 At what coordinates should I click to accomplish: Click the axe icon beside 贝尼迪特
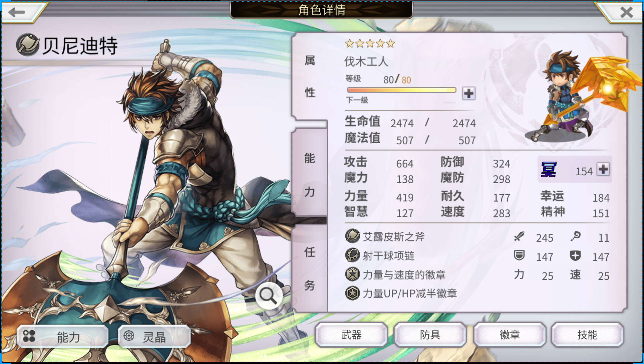[28, 44]
